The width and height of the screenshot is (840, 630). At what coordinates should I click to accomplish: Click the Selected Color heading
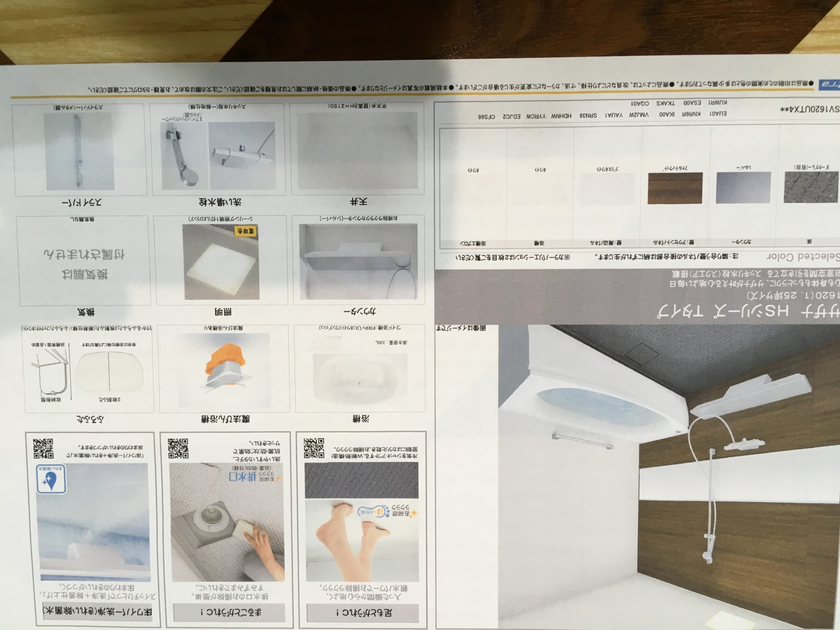[804, 257]
